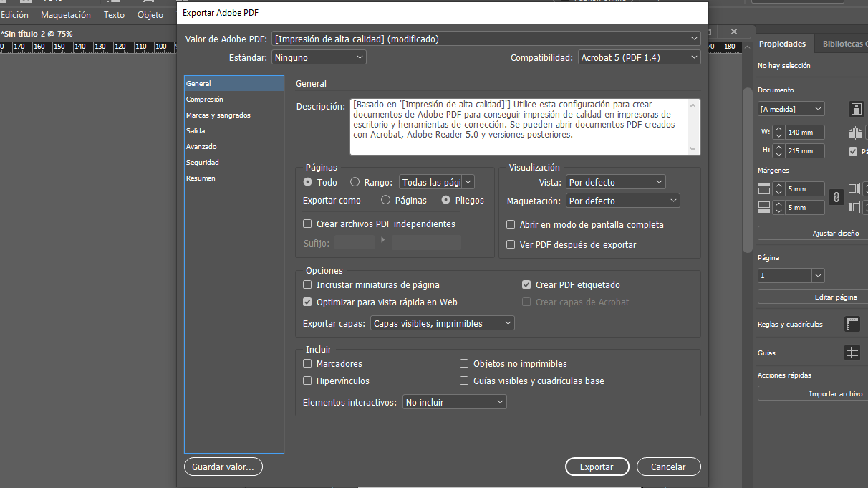Select the Avanzado category

[234, 147]
